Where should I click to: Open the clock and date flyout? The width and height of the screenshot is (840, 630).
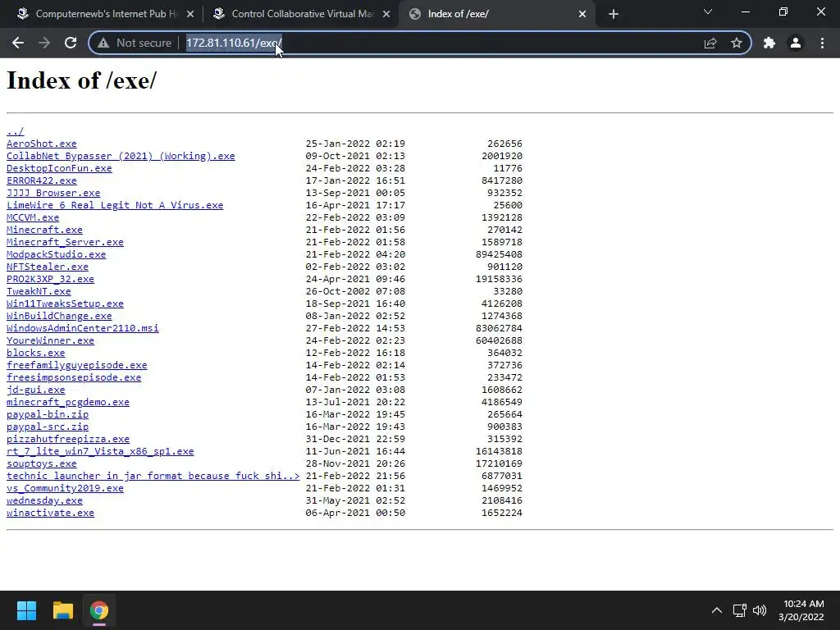point(802,610)
